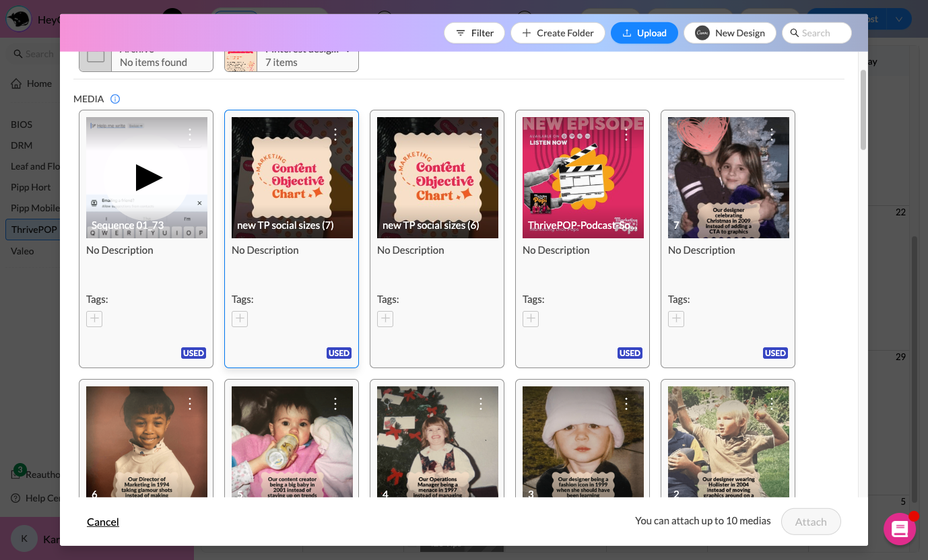Image resolution: width=928 pixels, height=560 pixels.
Task: Open three-dot menu on Christmas 2009 image 7
Action: coord(772,135)
